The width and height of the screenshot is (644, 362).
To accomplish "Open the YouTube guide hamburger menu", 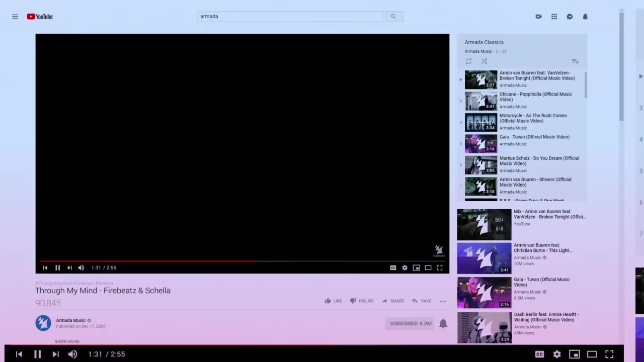I will pos(15,17).
